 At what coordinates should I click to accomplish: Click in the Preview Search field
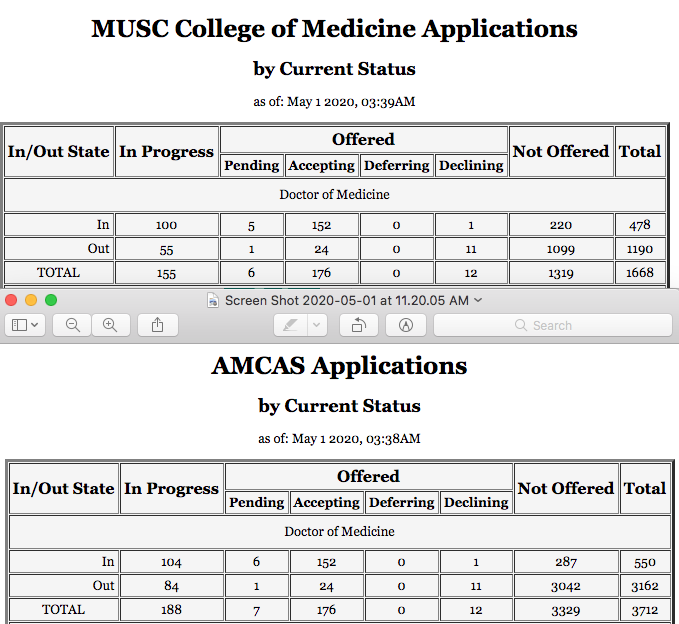(x=553, y=325)
